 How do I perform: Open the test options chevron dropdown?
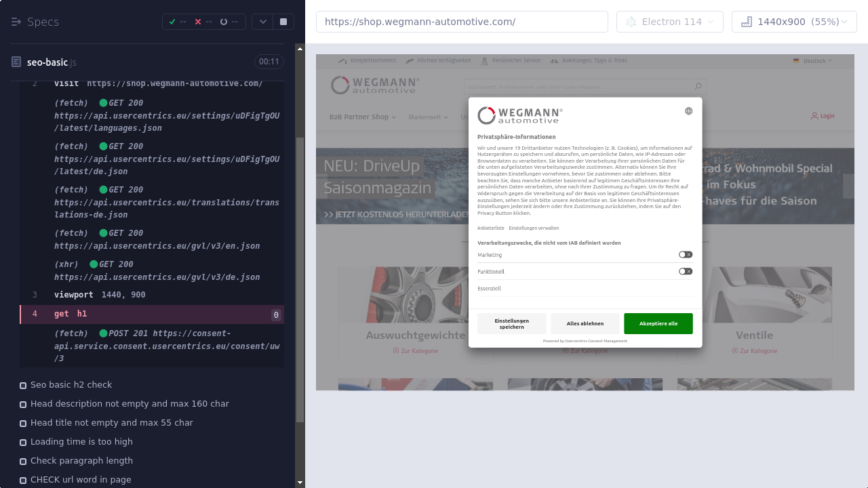(263, 22)
